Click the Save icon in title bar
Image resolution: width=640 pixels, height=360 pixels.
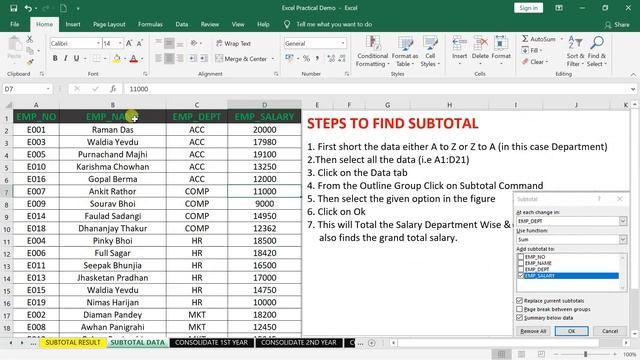tap(13, 8)
